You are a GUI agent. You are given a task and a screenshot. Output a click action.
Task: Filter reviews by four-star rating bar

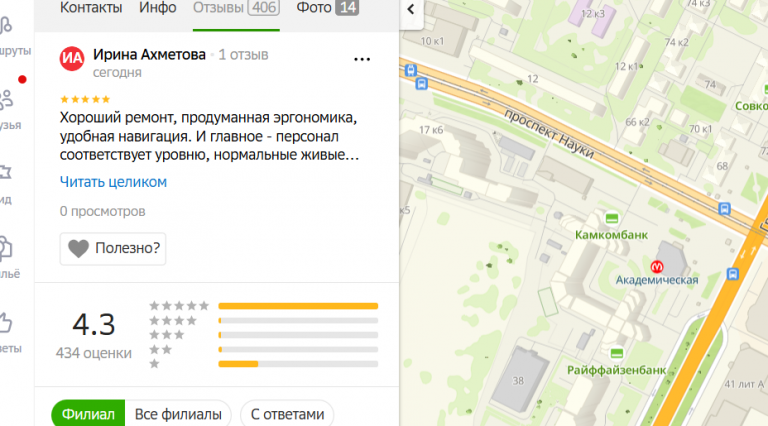pos(298,321)
